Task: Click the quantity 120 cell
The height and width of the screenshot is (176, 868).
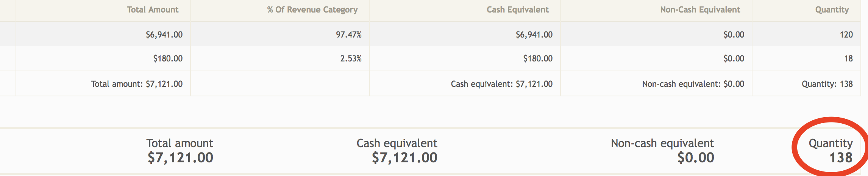Action: tap(806, 35)
